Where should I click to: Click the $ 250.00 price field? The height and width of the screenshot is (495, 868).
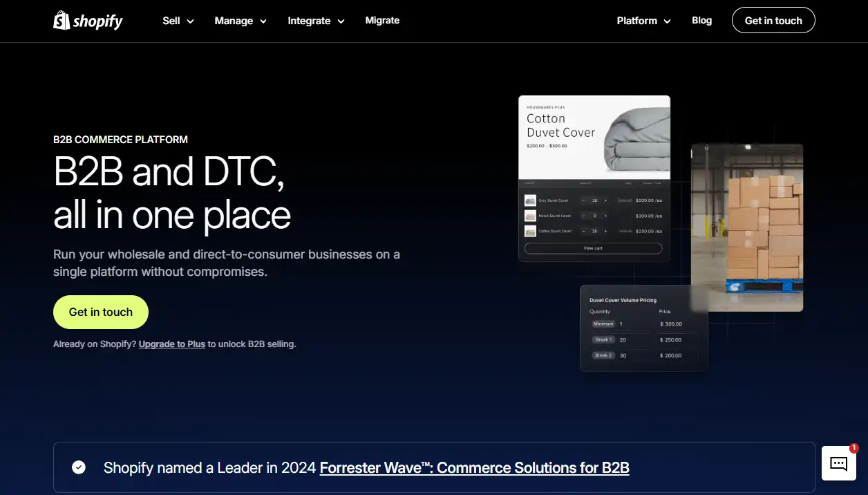tap(671, 340)
